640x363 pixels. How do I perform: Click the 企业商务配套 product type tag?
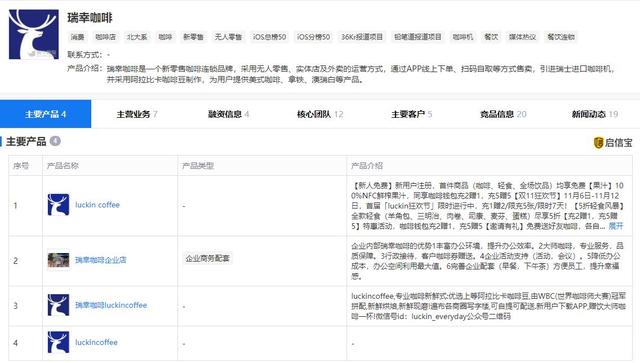207,258
